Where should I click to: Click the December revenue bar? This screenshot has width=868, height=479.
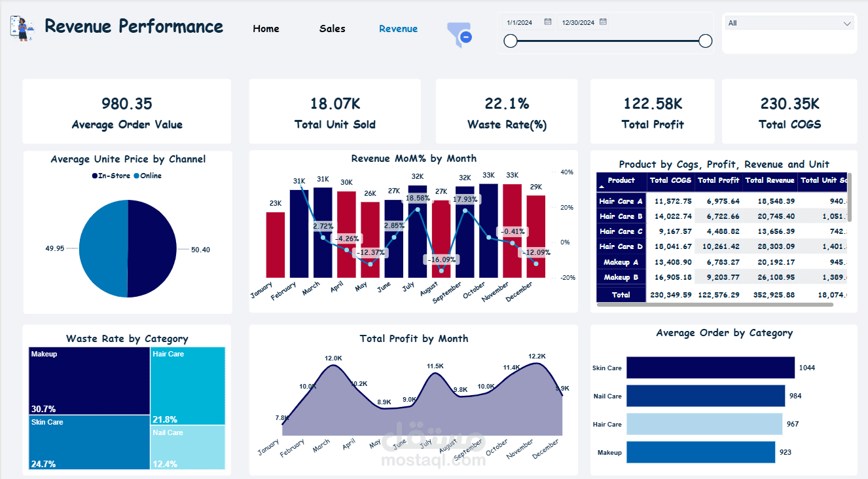[536, 237]
